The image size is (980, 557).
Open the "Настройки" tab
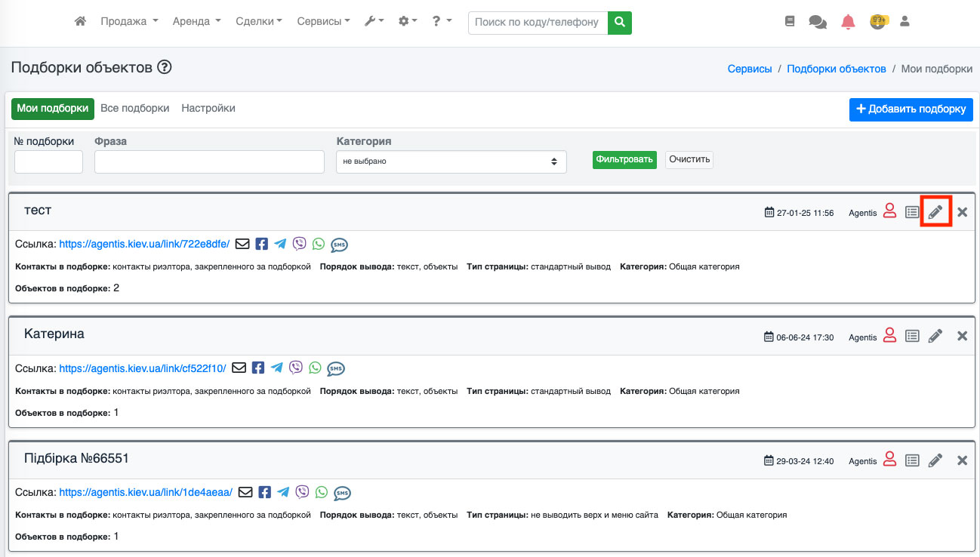[x=208, y=109]
